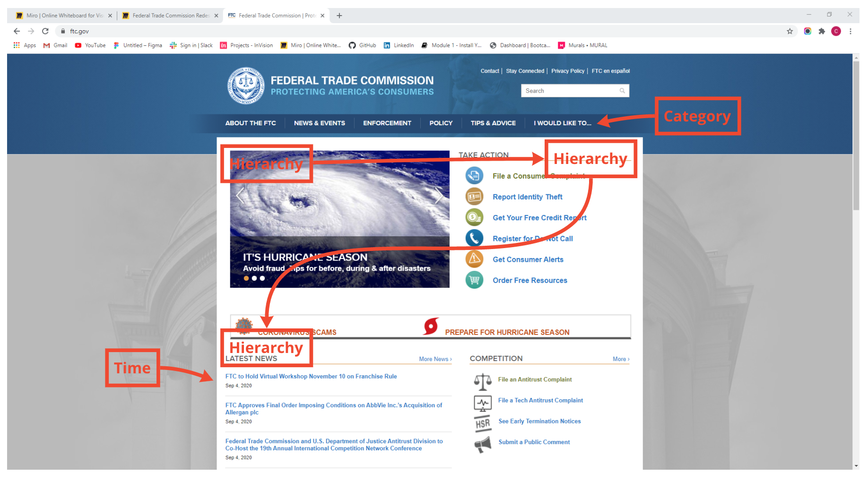Click the antitrust scales icon
Screen dimensions: 868x482
483,382
